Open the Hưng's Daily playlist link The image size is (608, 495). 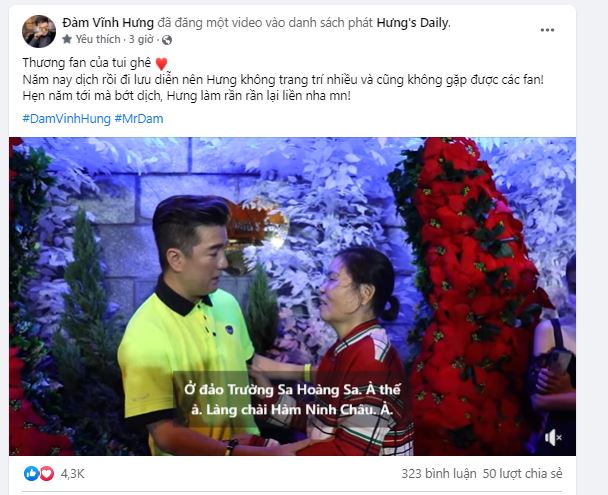pos(412,23)
